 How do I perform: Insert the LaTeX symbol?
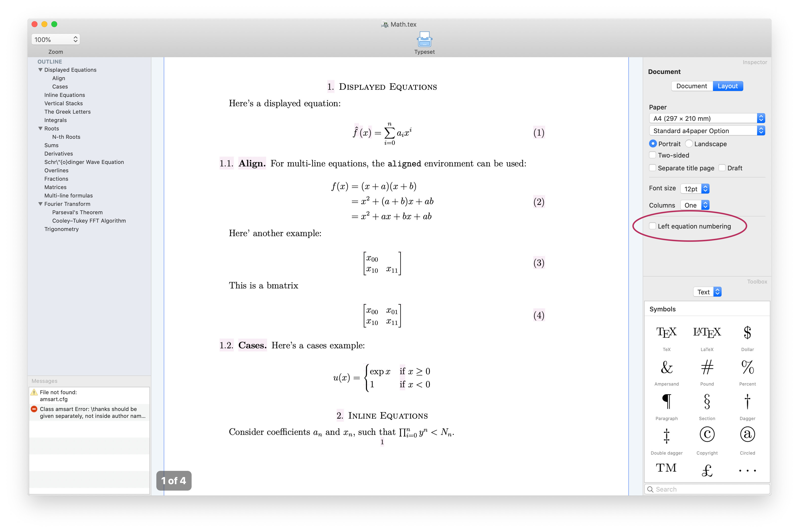coord(707,332)
